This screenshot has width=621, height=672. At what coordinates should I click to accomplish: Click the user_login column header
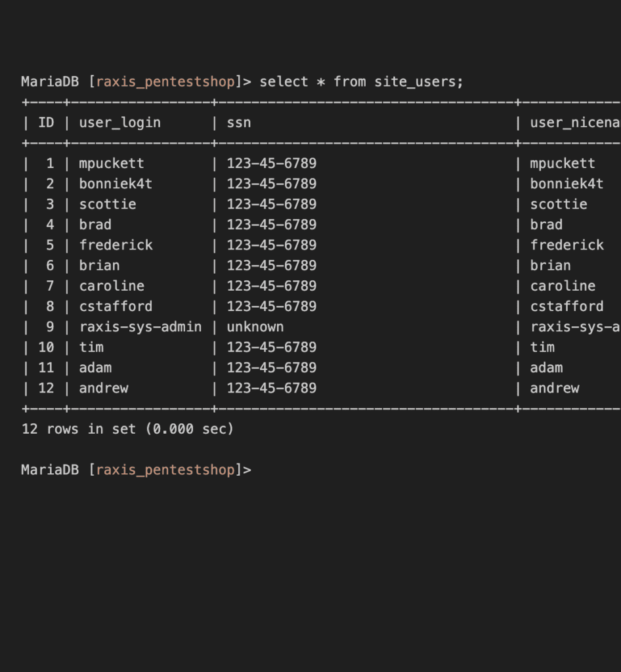120,123
